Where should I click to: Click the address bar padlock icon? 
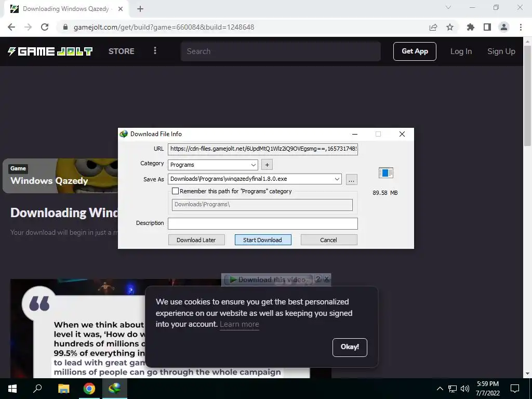tap(65, 27)
